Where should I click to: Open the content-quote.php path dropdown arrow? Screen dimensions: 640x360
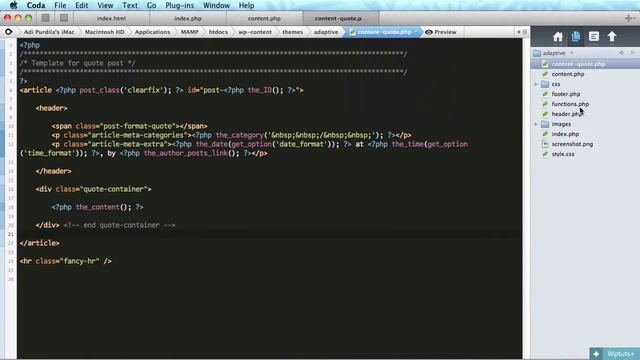(x=416, y=32)
